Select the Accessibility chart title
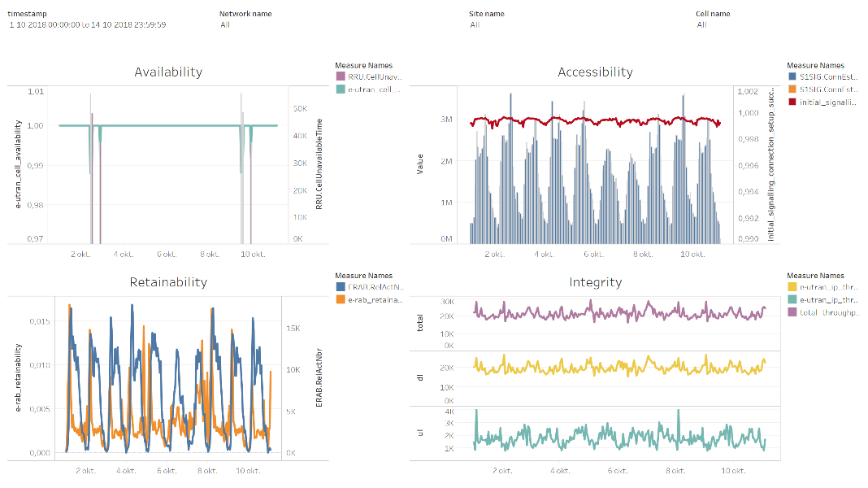 pyautogui.click(x=595, y=72)
